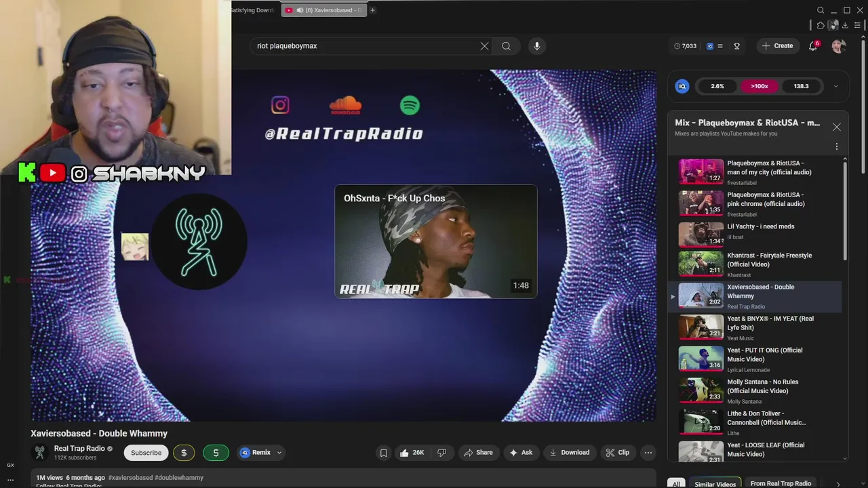Click the vidIQ list icon in the top bar
The width and height of the screenshot is (868, 488).
pos(719,46)
